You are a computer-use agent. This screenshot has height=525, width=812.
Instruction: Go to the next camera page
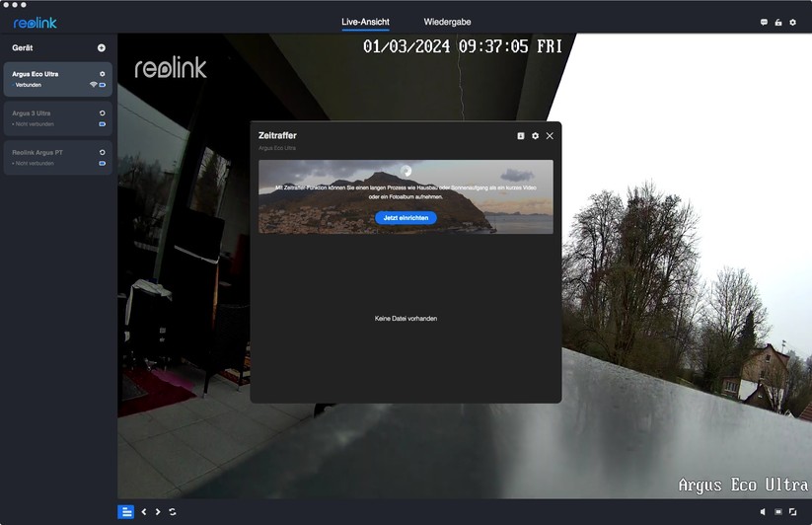tap(158, 511)
